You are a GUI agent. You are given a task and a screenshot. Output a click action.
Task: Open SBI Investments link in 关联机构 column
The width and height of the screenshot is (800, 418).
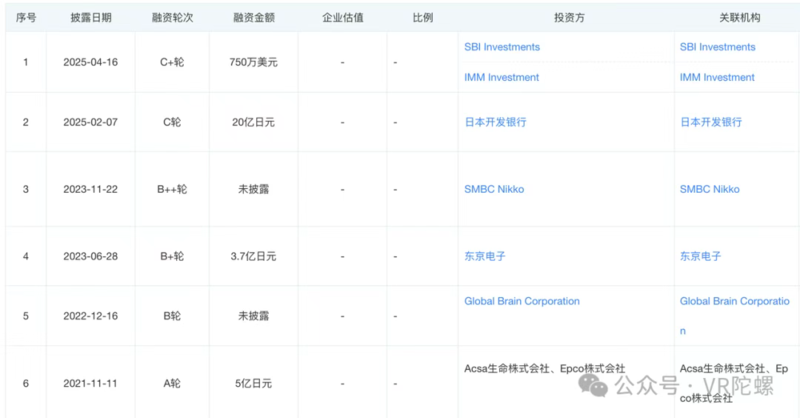(x=718, y=47)
